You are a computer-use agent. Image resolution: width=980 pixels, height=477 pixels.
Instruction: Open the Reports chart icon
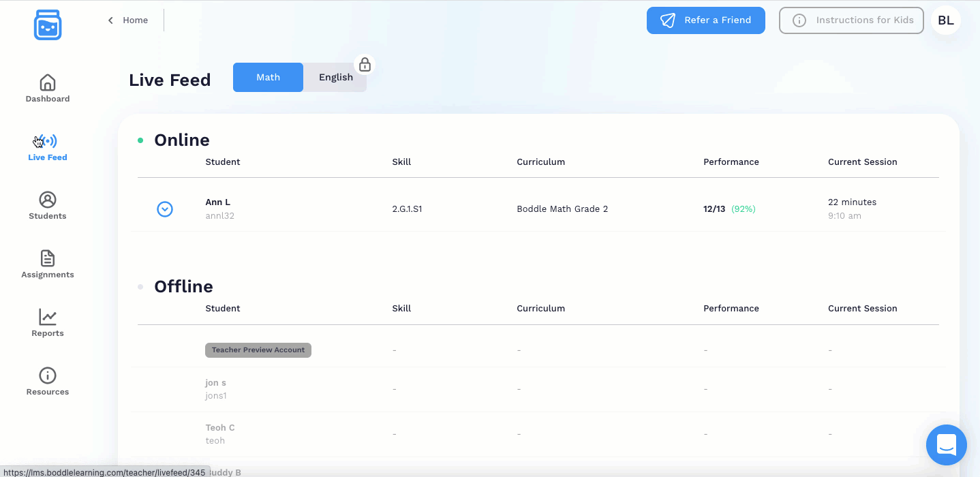click(x=48, y=318)
